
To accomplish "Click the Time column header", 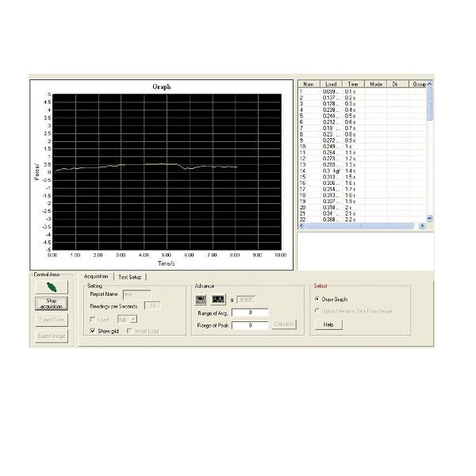I will [353, 84].
